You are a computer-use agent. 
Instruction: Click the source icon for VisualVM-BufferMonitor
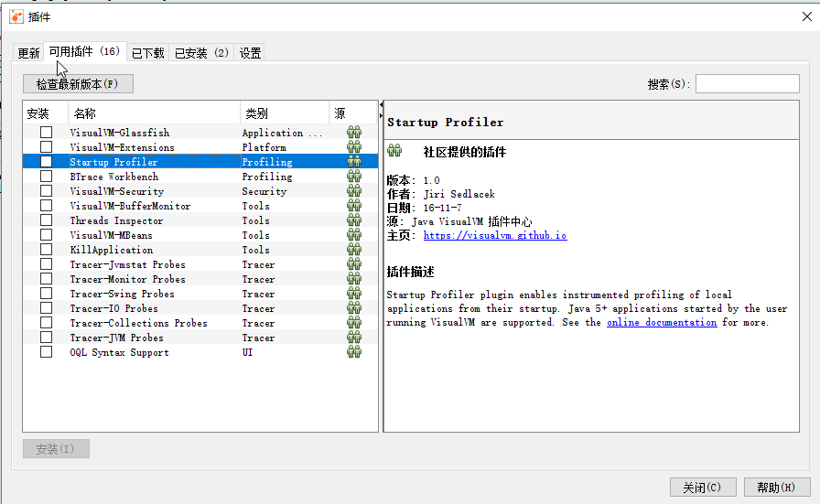point(354,206)
